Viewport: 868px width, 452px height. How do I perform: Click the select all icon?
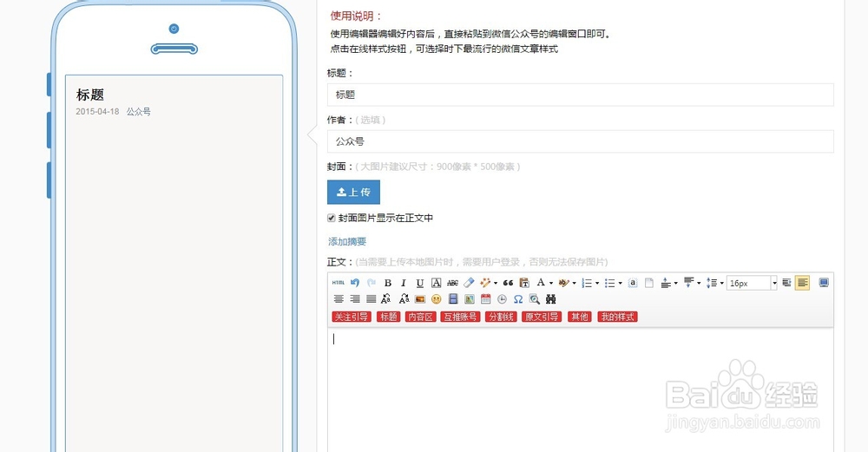pyautogui.click(x=633, y=283)
